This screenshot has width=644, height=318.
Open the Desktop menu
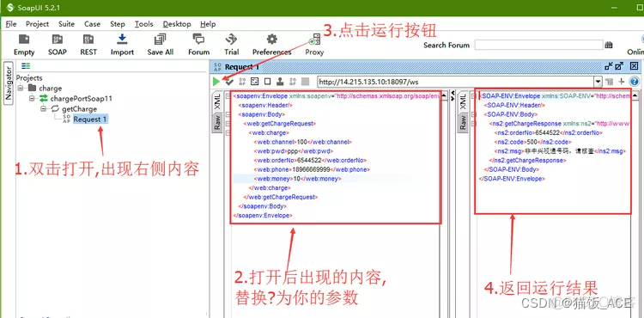point(177,24)
